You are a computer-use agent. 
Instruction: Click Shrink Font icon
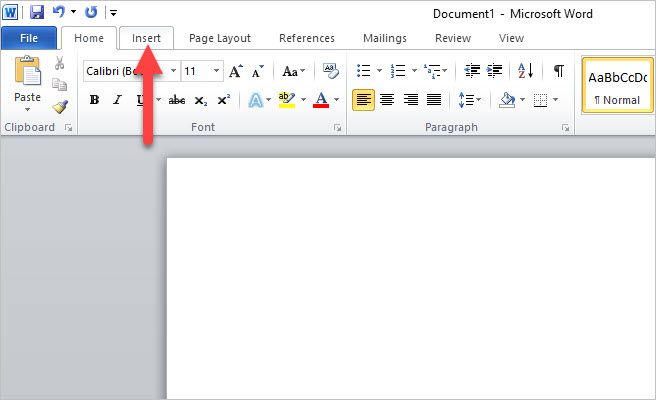pyautogui.click(x=258, y=71)
